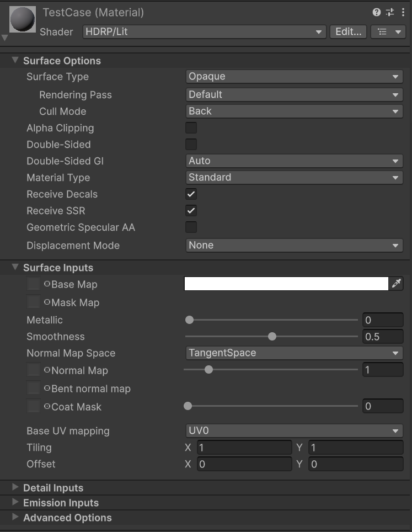The image size is (412, 532).
Task: Click the white Base Map color swatch
Action: point(286,284)
